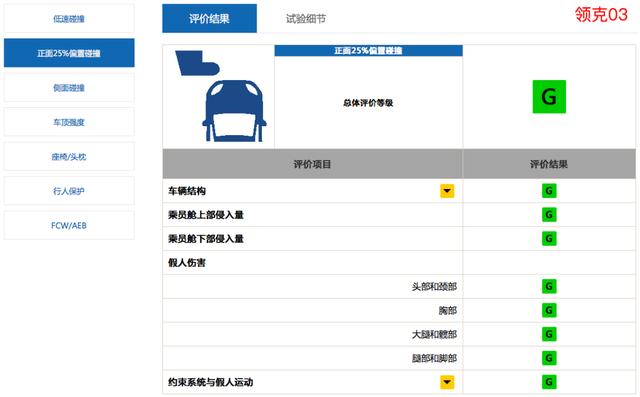Go to the 车顶强度 section
This screenshot has width=640, height=397.
click(69, 122)
